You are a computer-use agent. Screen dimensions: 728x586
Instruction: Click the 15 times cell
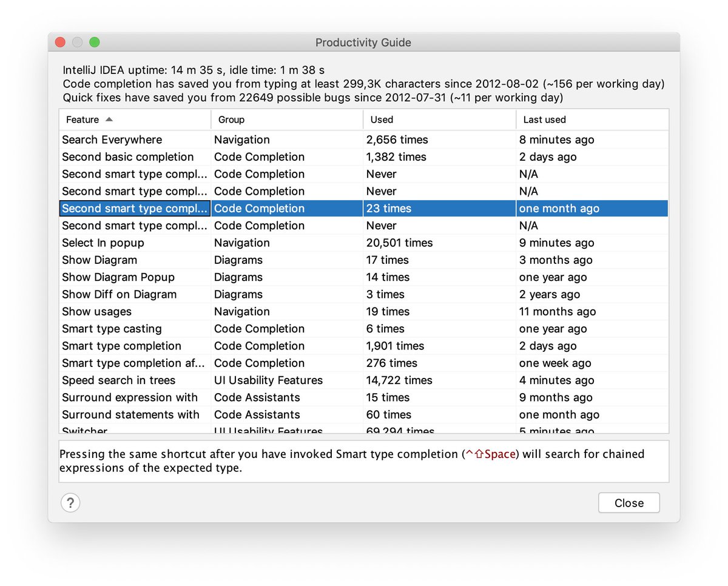point(439,397)
